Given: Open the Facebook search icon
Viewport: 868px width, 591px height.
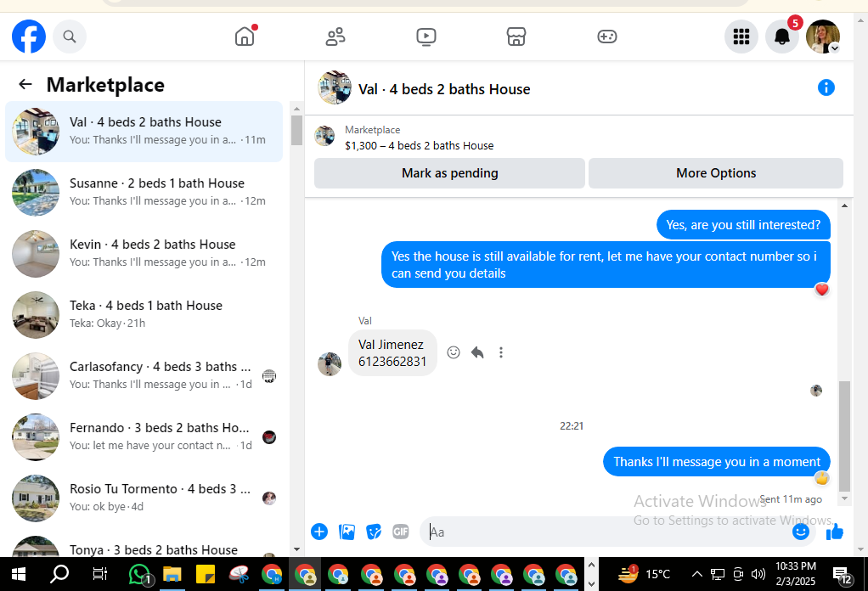Looking at the screenshot, I should [x=69, y=37].
